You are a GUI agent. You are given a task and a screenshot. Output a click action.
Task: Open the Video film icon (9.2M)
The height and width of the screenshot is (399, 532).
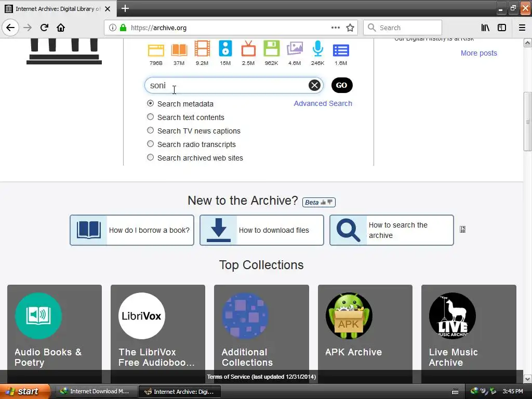202,48
